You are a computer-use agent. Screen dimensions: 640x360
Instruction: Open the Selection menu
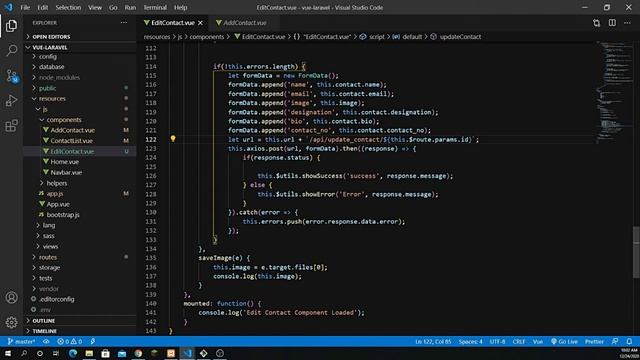(68, 7)
